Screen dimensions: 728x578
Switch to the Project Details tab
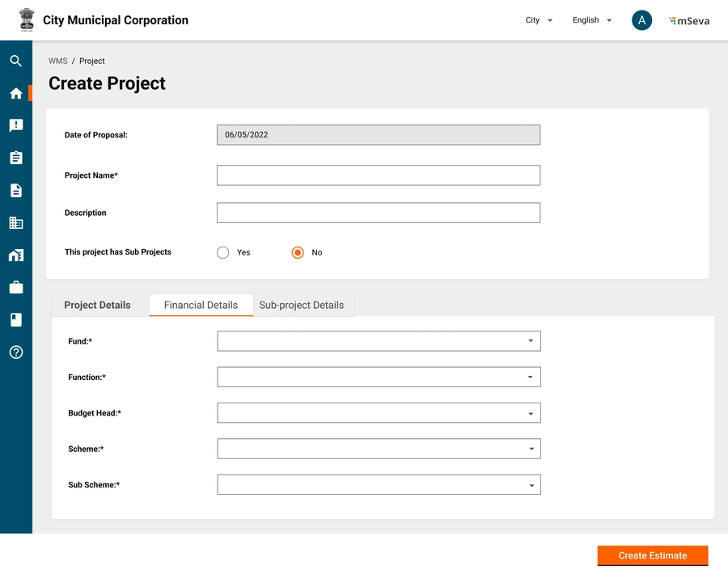point(97,305)
